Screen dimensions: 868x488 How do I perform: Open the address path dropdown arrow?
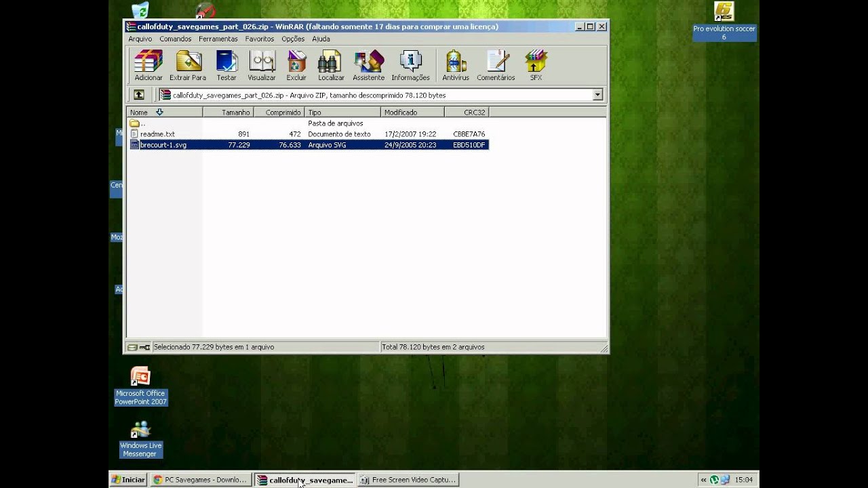(x=597, y=96)
